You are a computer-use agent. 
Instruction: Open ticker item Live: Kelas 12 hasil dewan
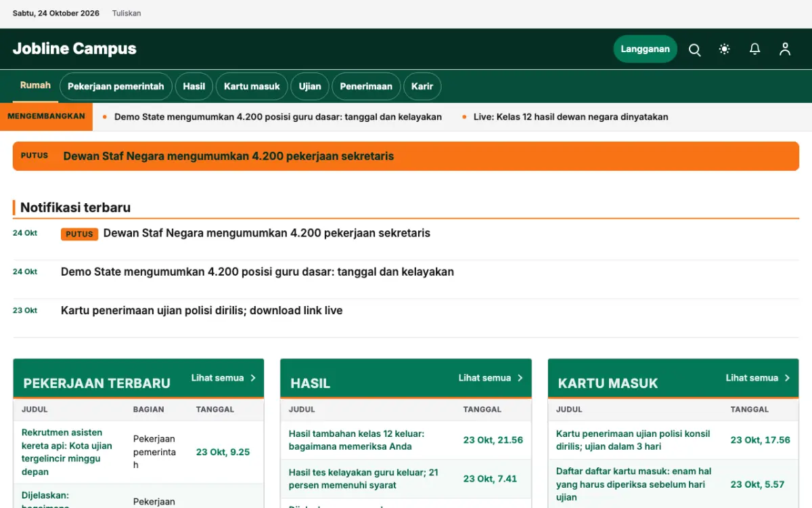(x=570, y=117)
